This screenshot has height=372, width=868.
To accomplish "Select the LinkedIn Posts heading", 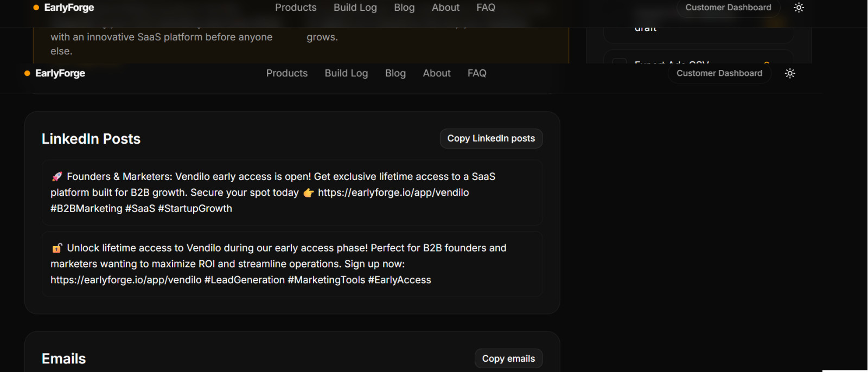I will tap(91, 139).
